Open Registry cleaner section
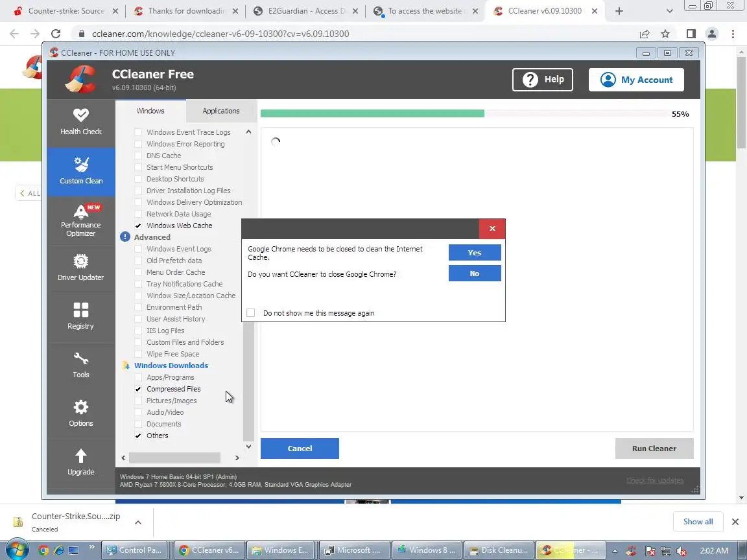The height and width of the screenshot is (560, 747). pos(81,317)
